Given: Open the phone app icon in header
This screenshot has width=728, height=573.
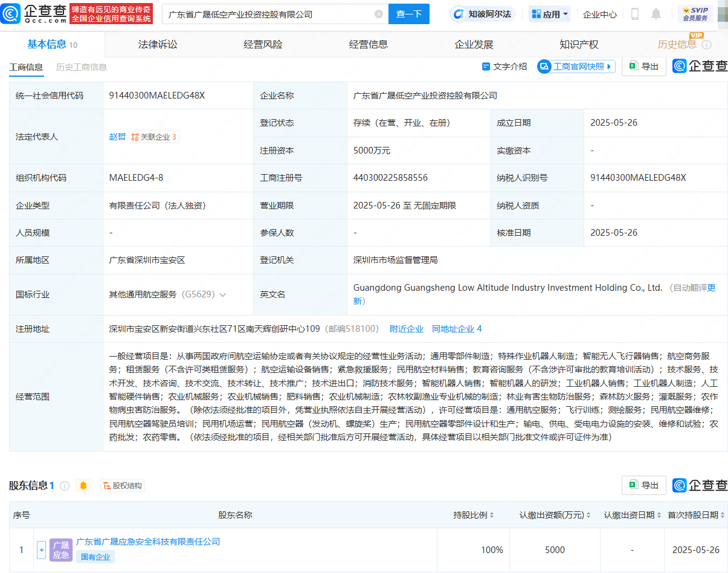Looking at the screenshot, I should coord(635,14).
